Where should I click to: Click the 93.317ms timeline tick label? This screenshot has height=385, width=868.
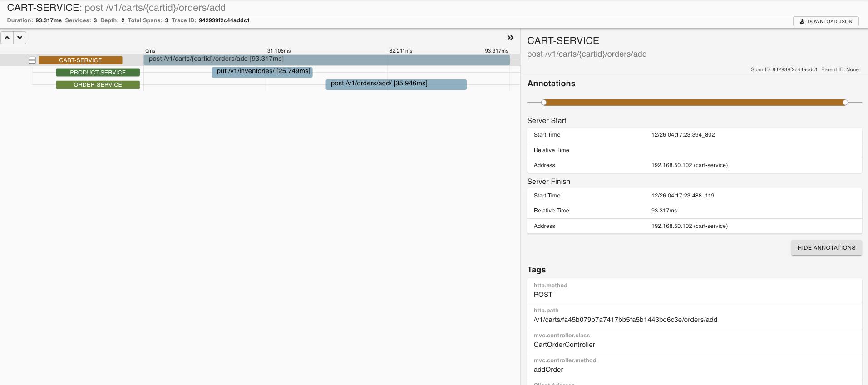click(497, 51)
